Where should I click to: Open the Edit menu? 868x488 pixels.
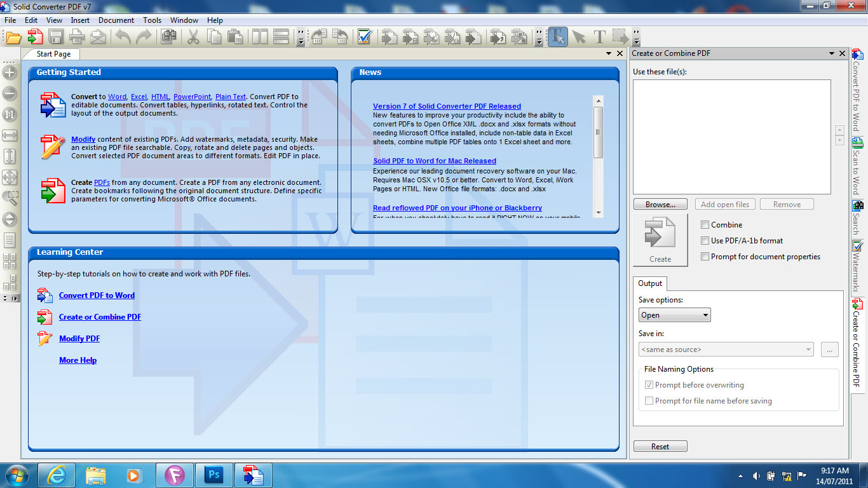[x=31, y=20]
